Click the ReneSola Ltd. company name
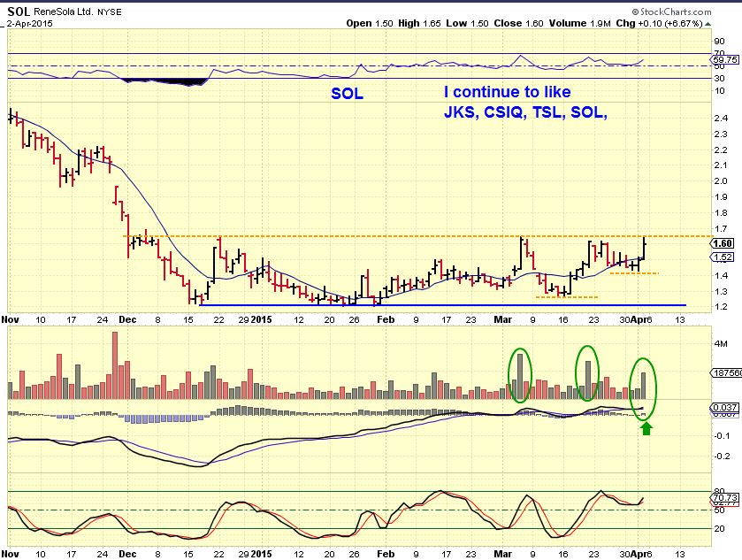Screen dimensions: 742x560 [64, 12]
